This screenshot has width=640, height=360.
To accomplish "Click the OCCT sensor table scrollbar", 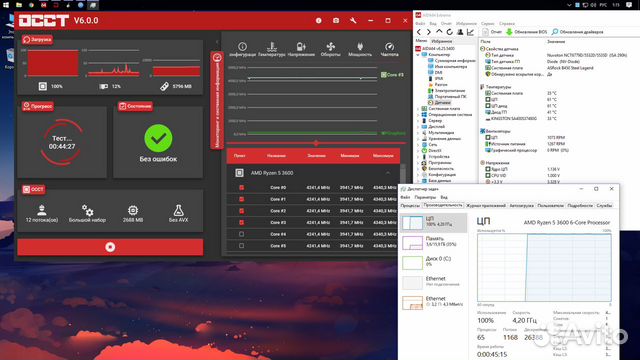I will click(x=403, y=173).
